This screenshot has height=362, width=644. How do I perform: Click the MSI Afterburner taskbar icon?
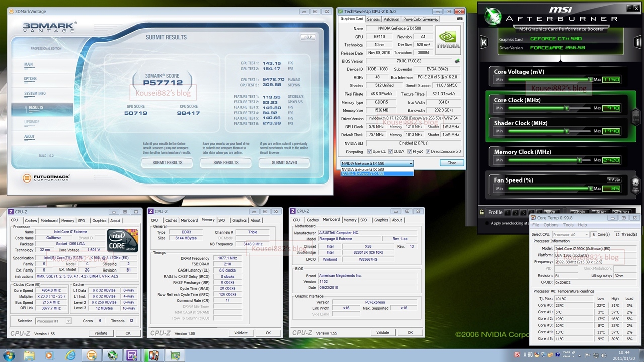112,355
